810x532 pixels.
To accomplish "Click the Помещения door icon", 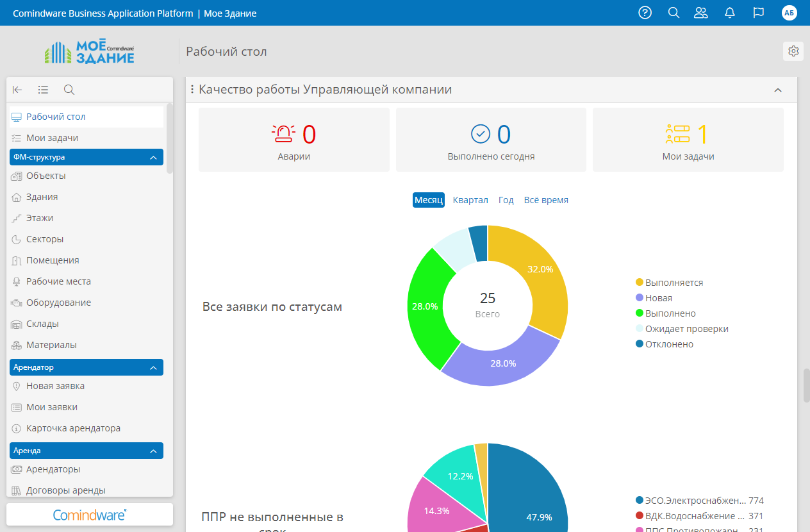I will (17, 260).
